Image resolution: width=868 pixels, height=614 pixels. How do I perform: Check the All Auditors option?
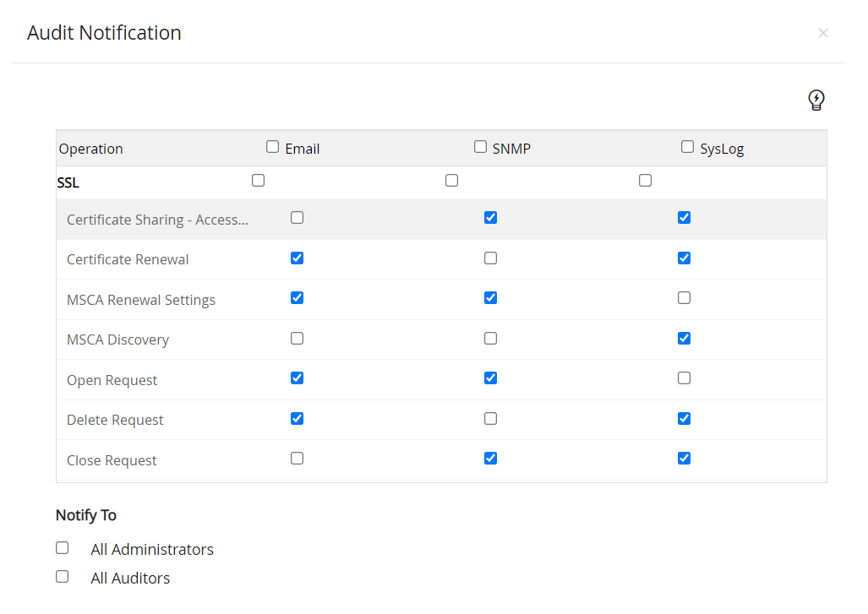point(62,577)
